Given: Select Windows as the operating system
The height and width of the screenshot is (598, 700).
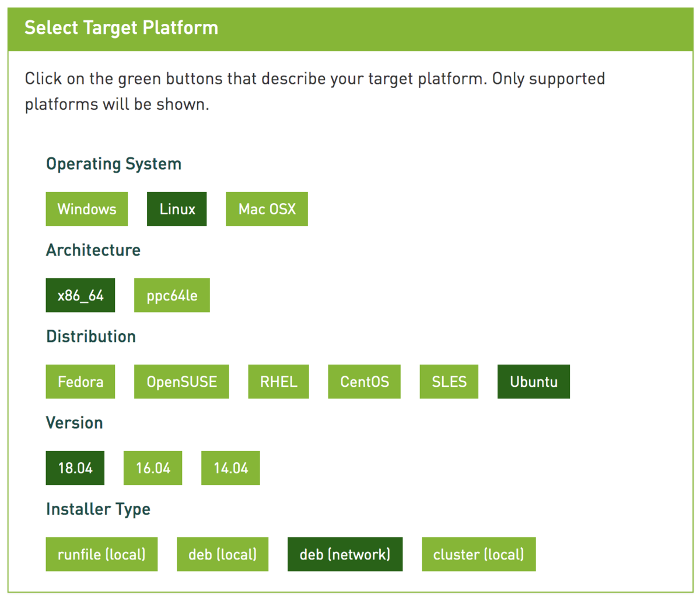Looking at the screenshot, I should pos(87,209).
